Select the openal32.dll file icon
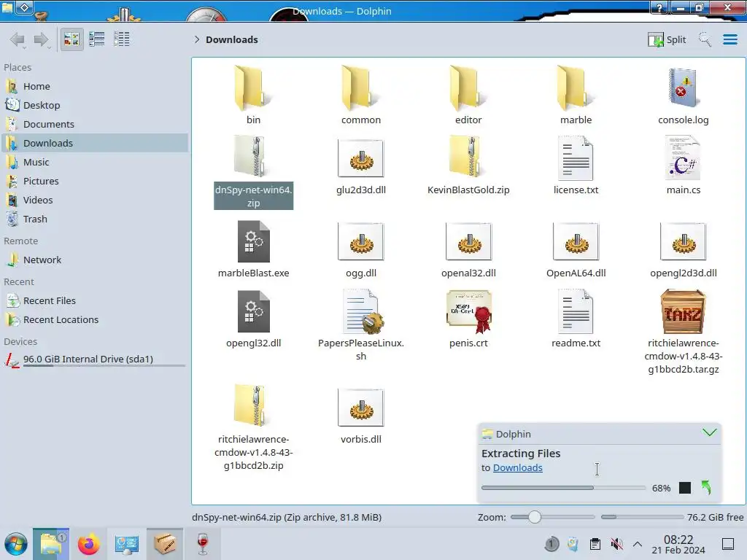 coord(468,242)
